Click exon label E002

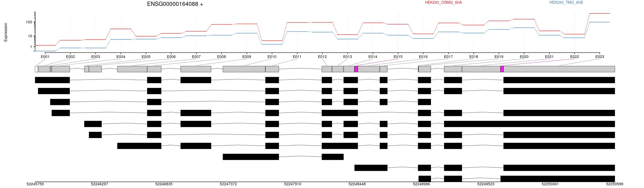(70, 57)
